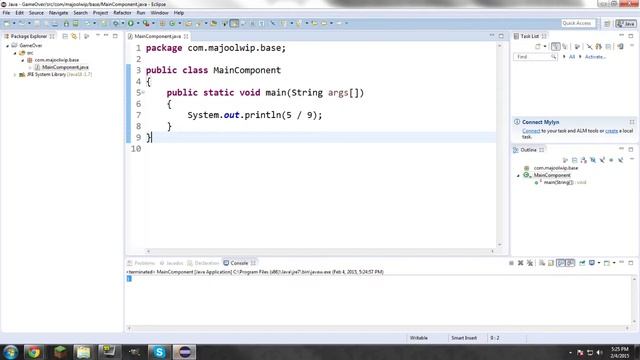Open Skype from the taskbar
Image resolution: width=640 pixels, height=360 pixels.
159,352
